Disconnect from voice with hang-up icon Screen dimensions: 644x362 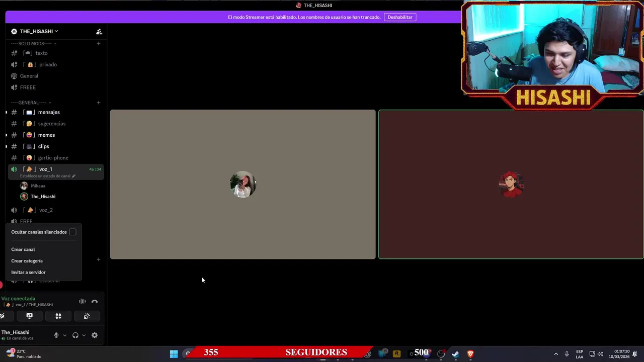coord(95,302)
